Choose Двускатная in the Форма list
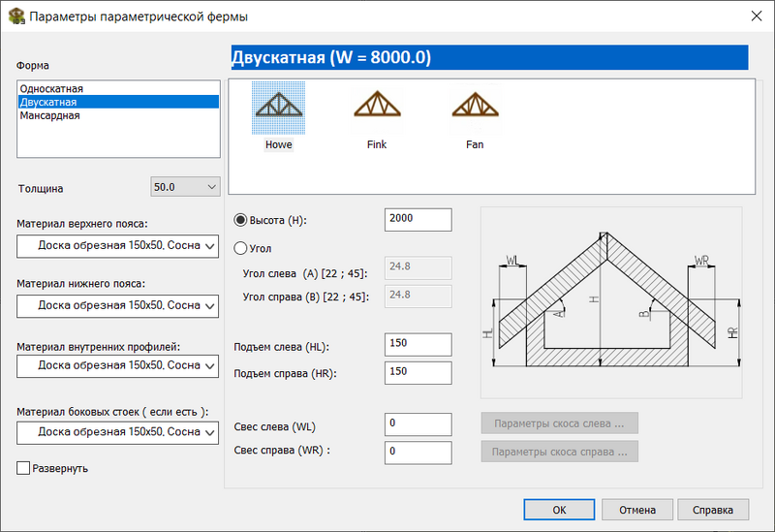 pos(118,102)
